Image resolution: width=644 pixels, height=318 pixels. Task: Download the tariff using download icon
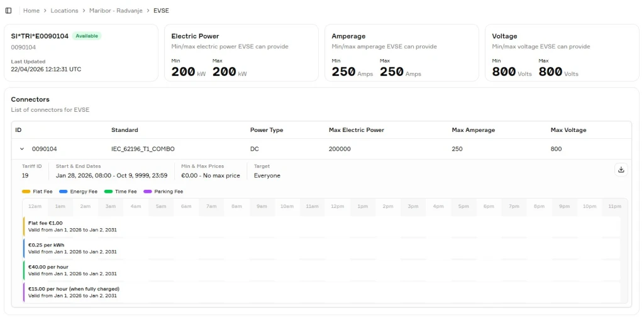point(621,170)
